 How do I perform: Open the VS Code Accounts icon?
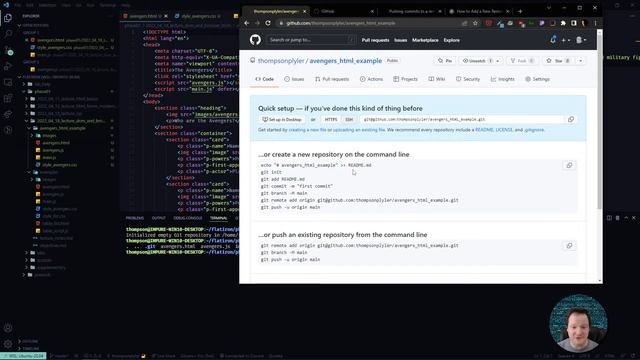tap(8, 328)
